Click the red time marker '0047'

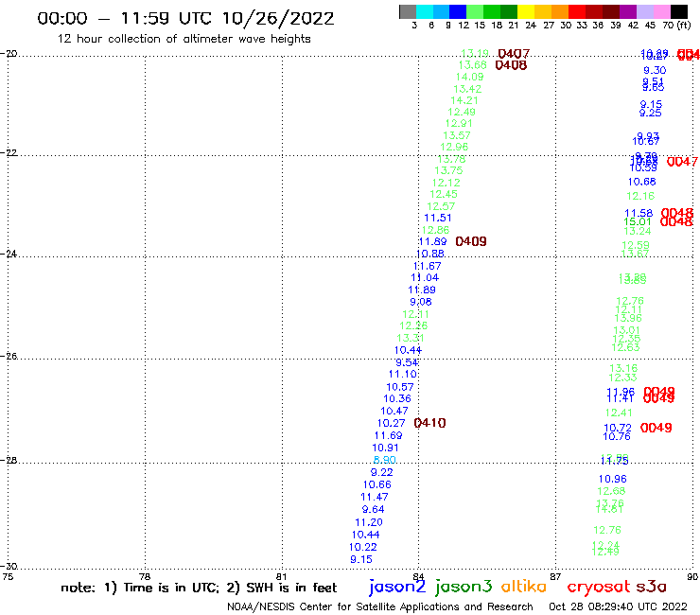pos(682,162)
